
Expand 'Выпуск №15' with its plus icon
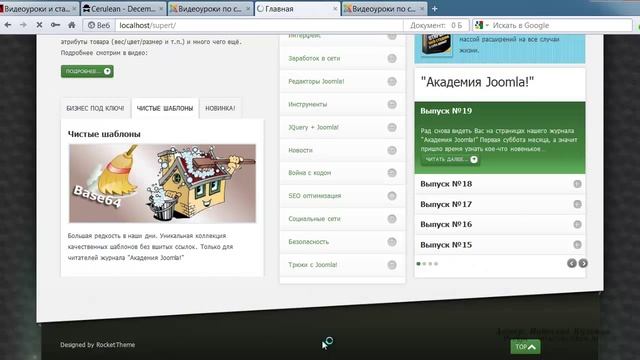(577, 245)
